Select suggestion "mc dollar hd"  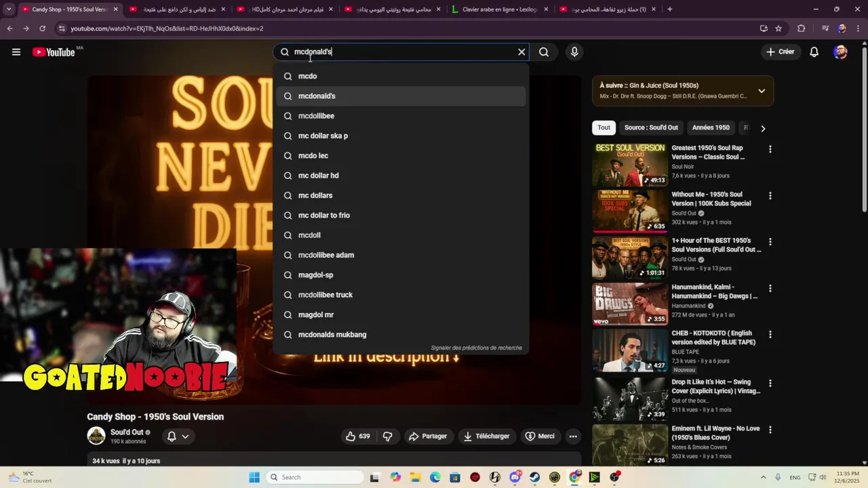pos(401,176)
